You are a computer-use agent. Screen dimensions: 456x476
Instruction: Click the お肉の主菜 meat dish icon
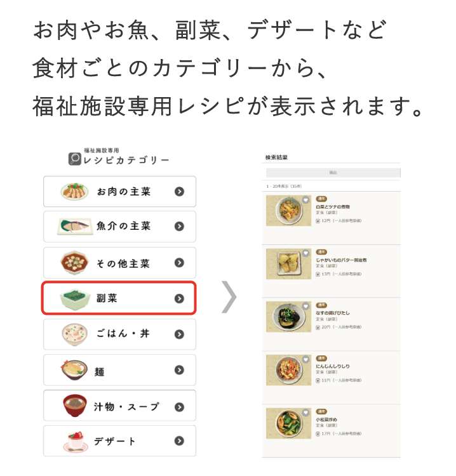pos(74,192)
